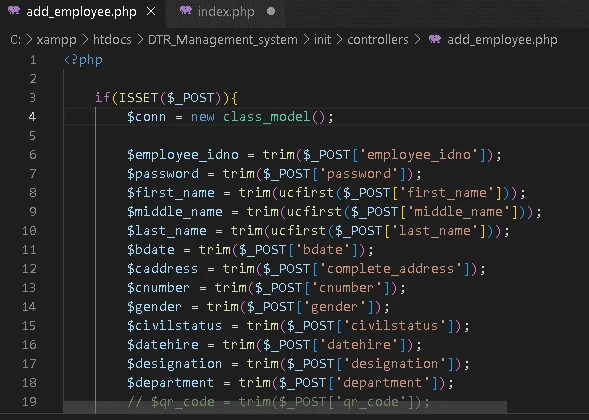Click line number 12 in the gutter

(29, 269)
